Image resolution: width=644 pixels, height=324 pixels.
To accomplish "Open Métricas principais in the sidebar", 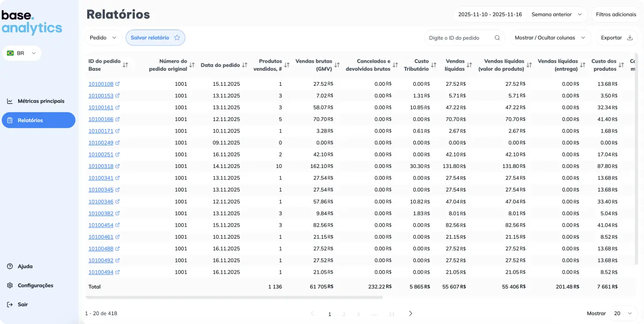I will [x=41, y=101].
